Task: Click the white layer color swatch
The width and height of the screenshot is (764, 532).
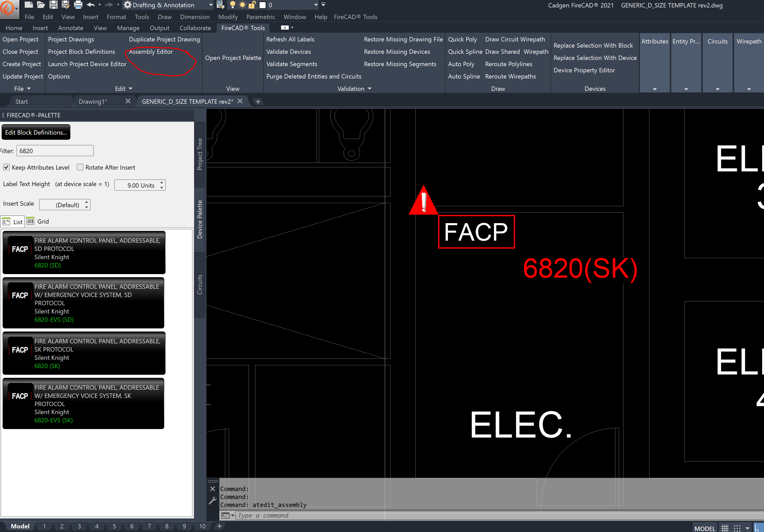Action: (263, 5)
